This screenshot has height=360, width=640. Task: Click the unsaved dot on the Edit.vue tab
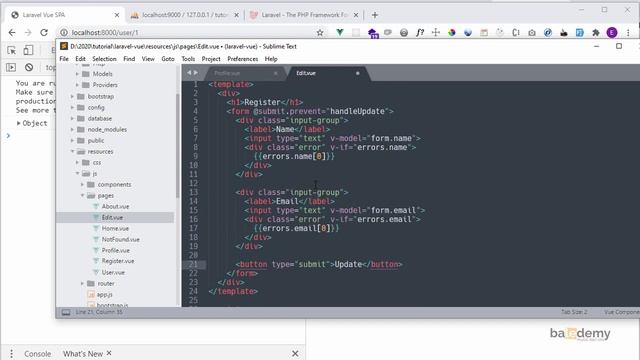(x=358, y=73)
